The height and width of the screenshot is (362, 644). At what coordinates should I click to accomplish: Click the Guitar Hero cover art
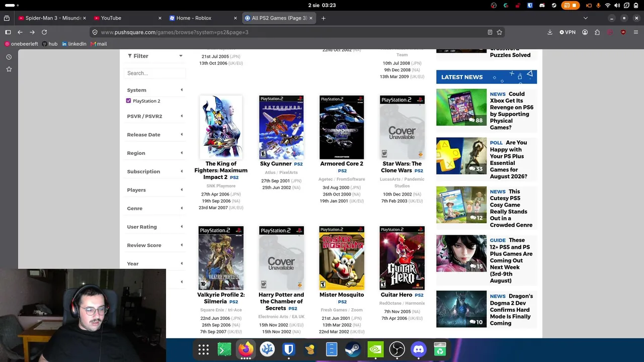[x=402, y=258]
